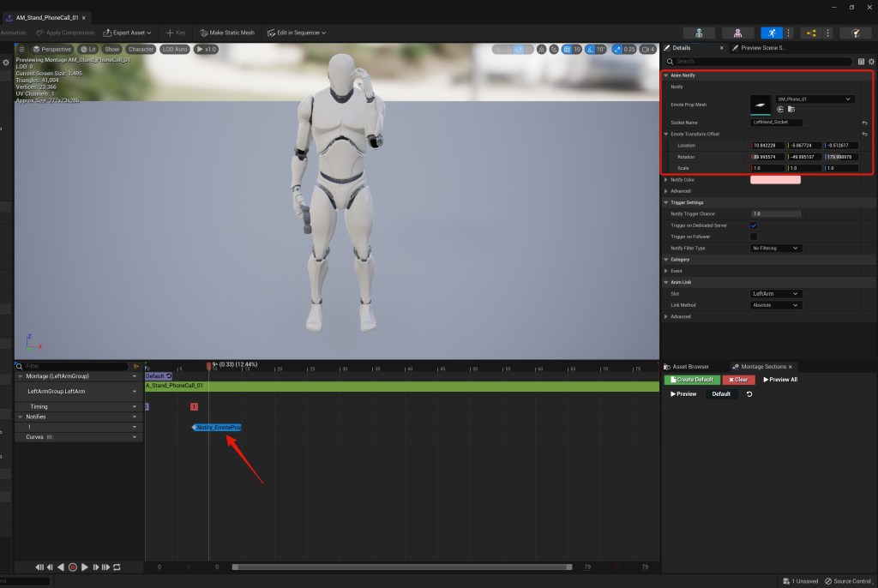This screenshot has width=878, height=588.
Task: Open the Notify Filter Type dropdown
Action: (776, 248)
